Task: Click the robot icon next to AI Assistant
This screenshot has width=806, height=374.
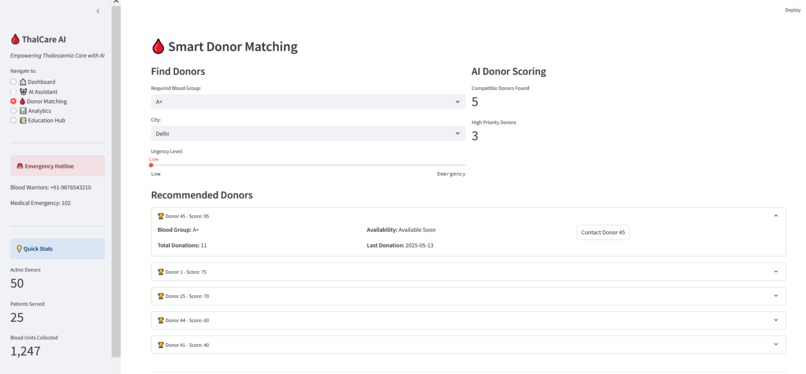Action: click(x=23, y=91)
